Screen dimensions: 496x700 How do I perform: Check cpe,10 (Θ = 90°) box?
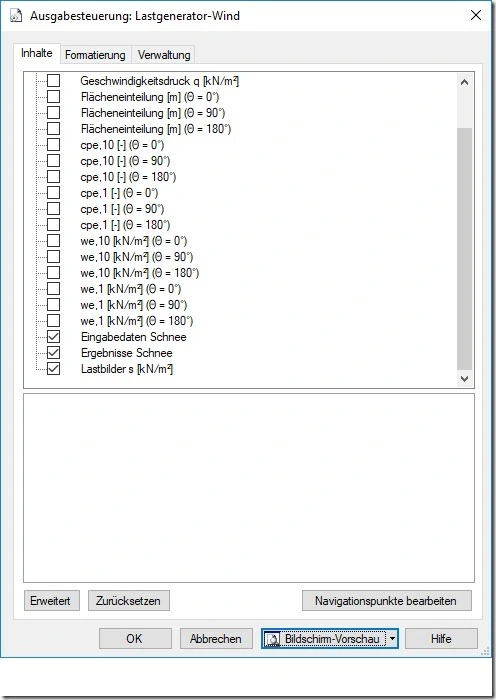54,161
